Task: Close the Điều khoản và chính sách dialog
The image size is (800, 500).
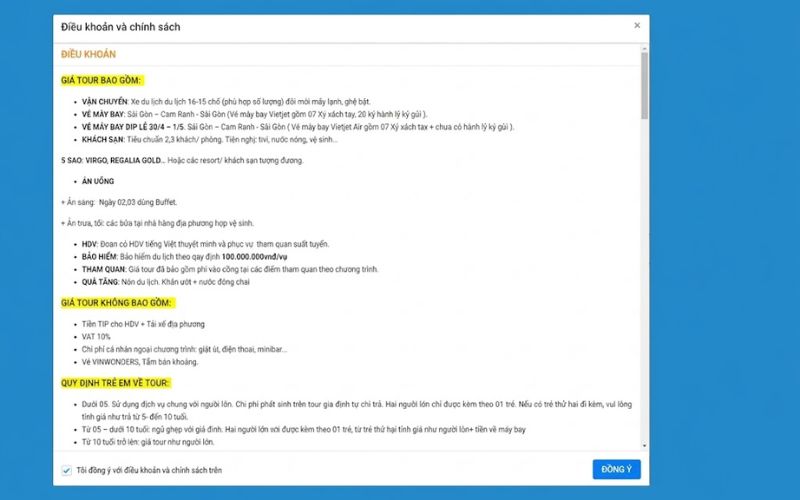Action: pos(637,25)
